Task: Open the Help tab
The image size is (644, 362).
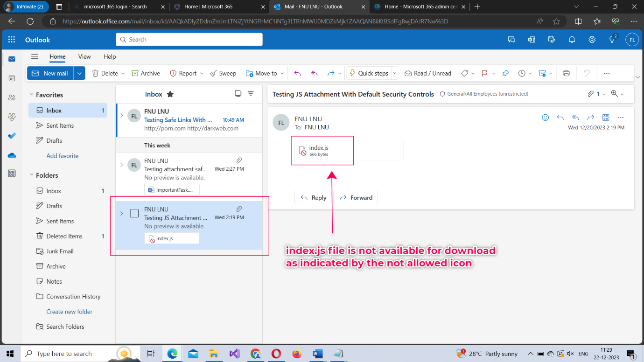Action: point(110,56)
